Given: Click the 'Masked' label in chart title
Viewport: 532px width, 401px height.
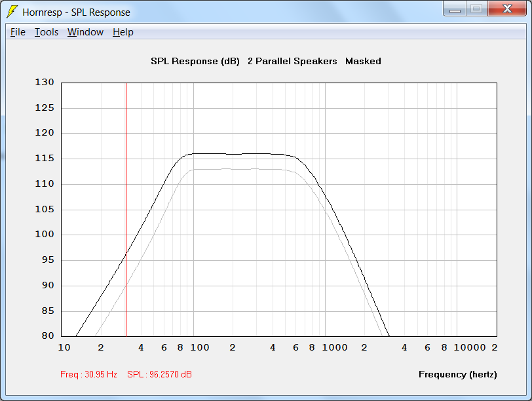Looking at the screenshot, I should pos(363,62).
